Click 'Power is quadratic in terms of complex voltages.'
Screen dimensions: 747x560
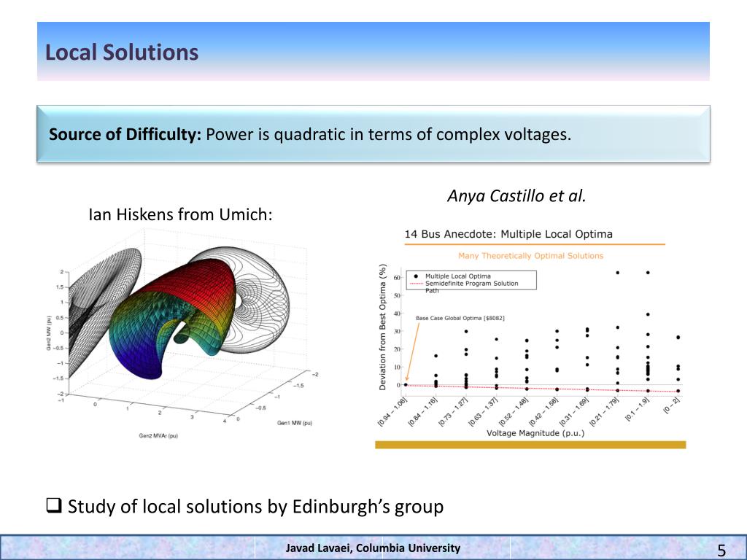coord(388,134)
